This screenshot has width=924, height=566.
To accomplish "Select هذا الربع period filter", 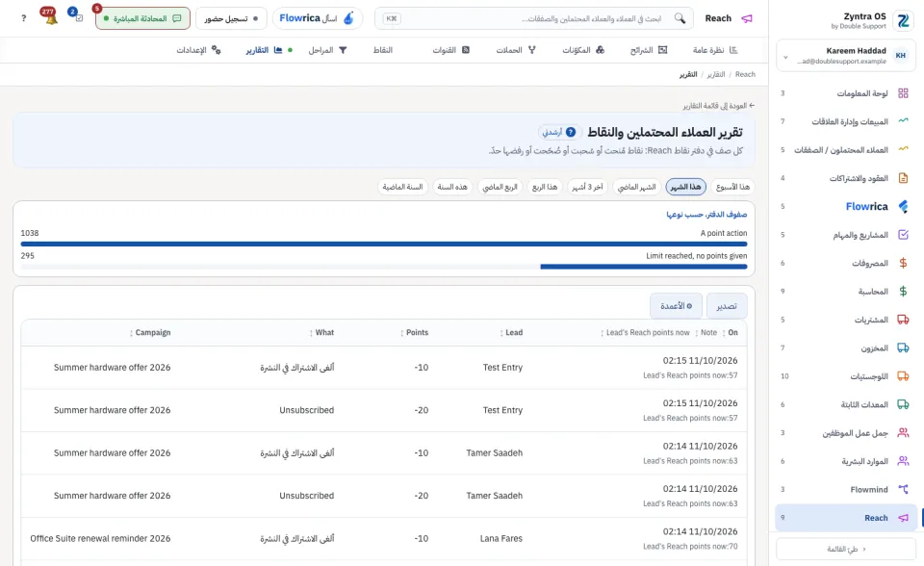I will [545, 187].
